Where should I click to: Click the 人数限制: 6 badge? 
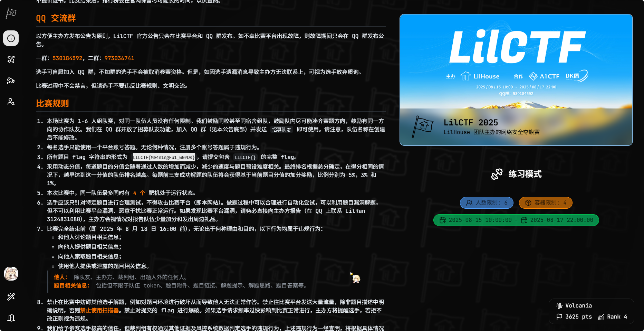pyautogui.click(x=487, y=203)
